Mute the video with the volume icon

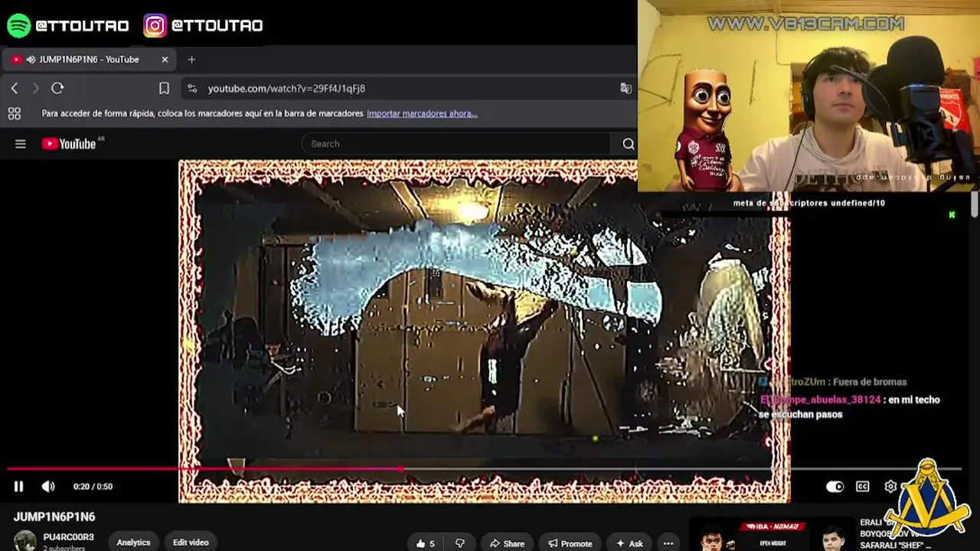[x=48, y=486]
